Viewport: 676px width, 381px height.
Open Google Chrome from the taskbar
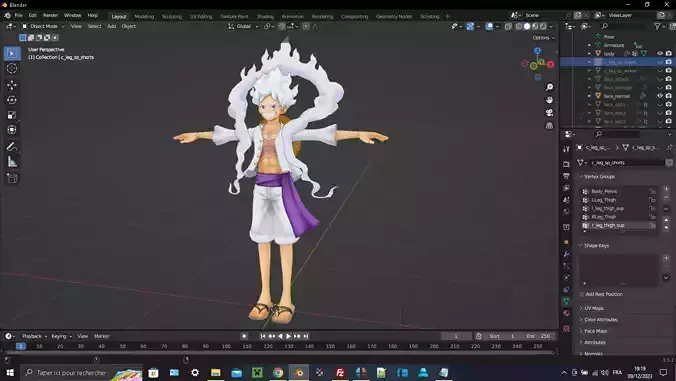tap(278, 373)
